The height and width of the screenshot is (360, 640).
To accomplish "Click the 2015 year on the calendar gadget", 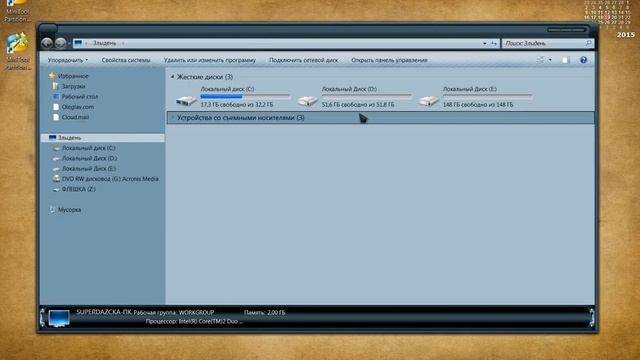I will pyautogui.click(x=625, y=35).
